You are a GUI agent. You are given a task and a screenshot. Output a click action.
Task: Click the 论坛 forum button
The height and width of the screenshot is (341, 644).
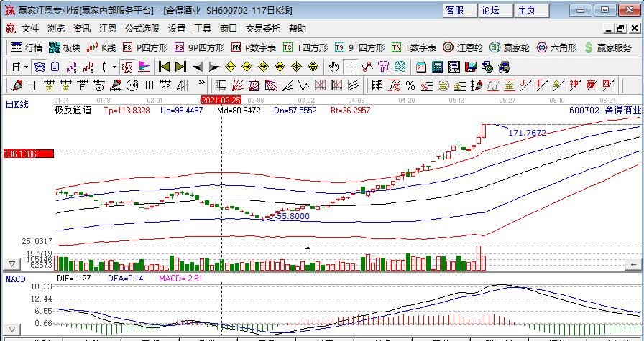pos(496,10)
